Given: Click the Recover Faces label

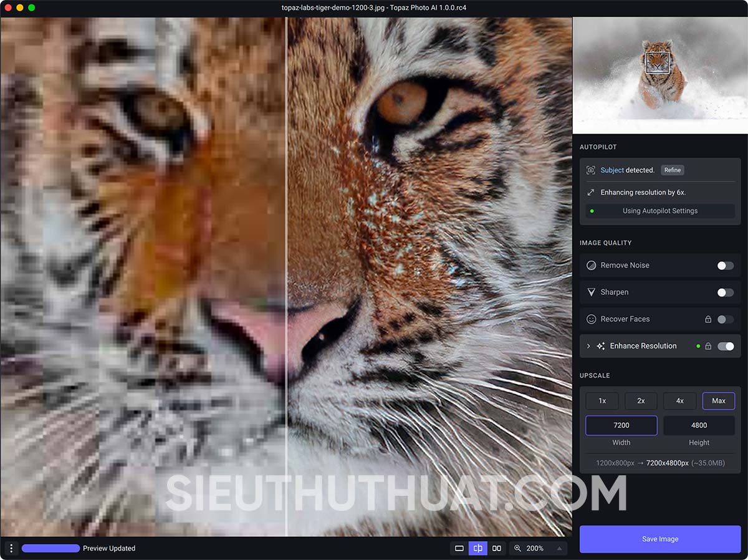Looking at the screenshot, I should click(625, 319).
